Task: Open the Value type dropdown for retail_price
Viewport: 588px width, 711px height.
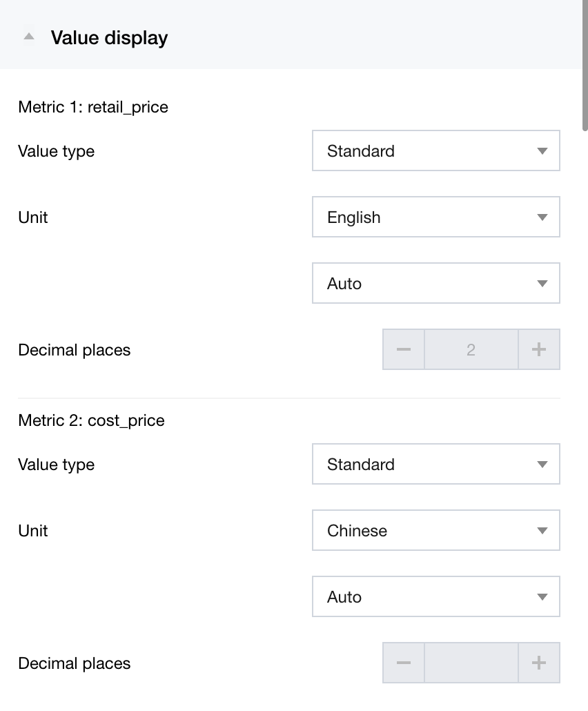Action: 435,151
